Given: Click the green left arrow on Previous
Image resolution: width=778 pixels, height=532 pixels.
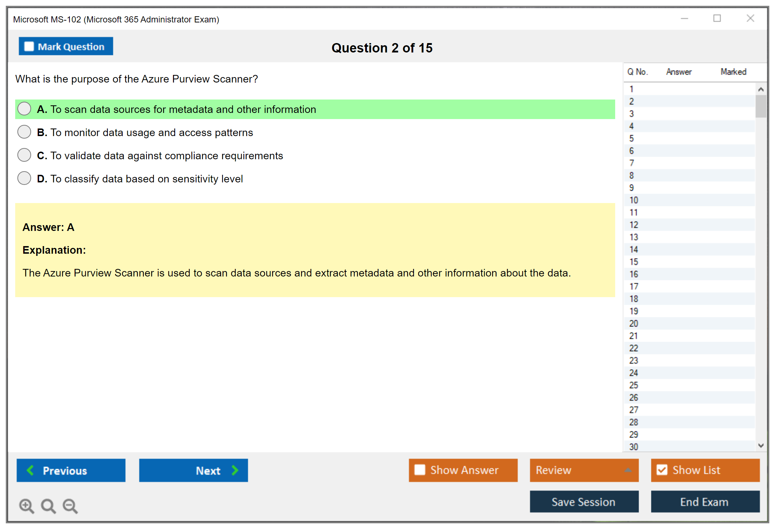Looking at the screenshot, I should [x=30, y=470].
